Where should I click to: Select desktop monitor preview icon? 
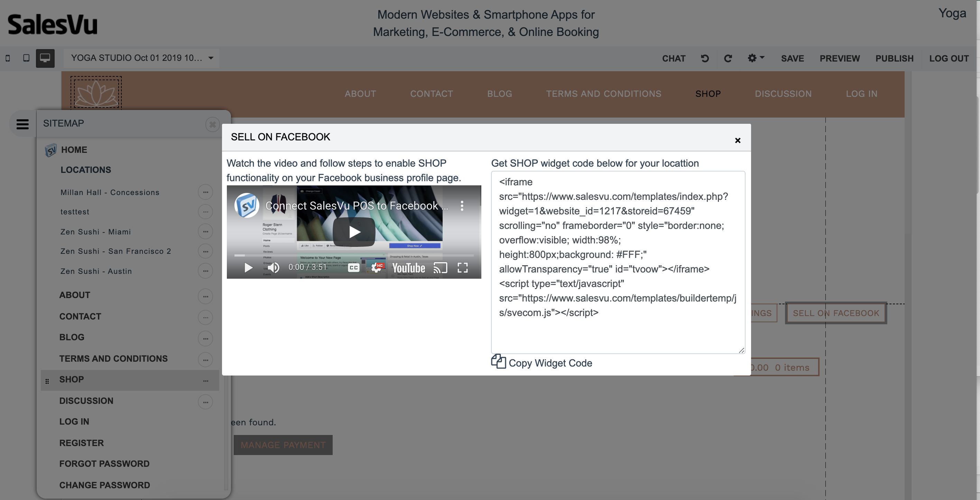pyautogui.click(x=45, y=58)
